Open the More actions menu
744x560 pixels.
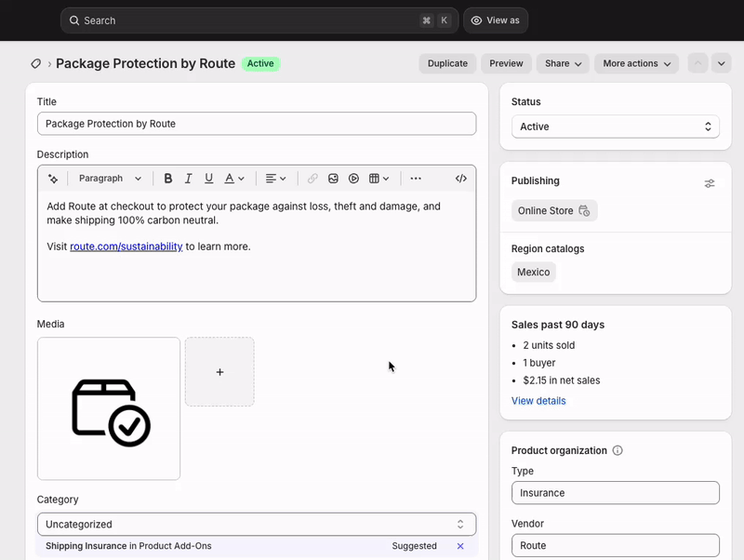coord(636,63)
